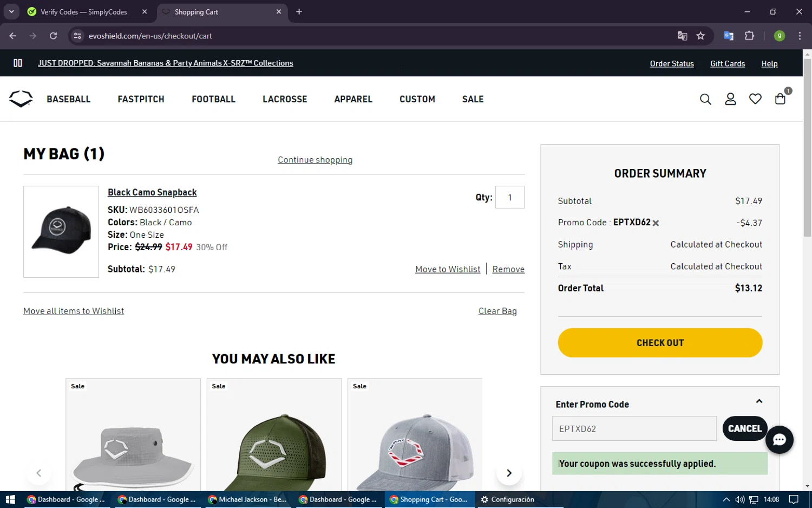This screenshot has width=812, height=508.
Task: Click Continue shopping
Action: tap(315, 160)
